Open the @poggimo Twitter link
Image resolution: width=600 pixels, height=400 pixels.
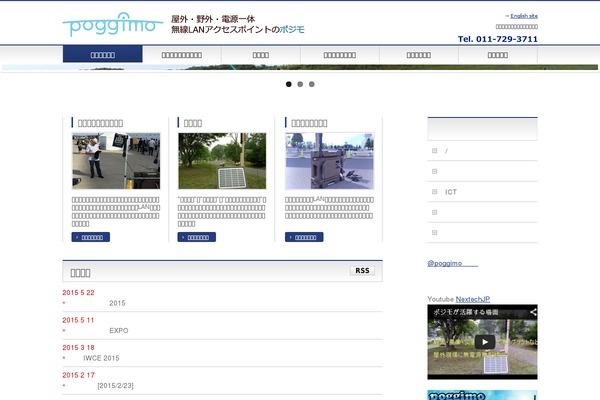[453, 263]
